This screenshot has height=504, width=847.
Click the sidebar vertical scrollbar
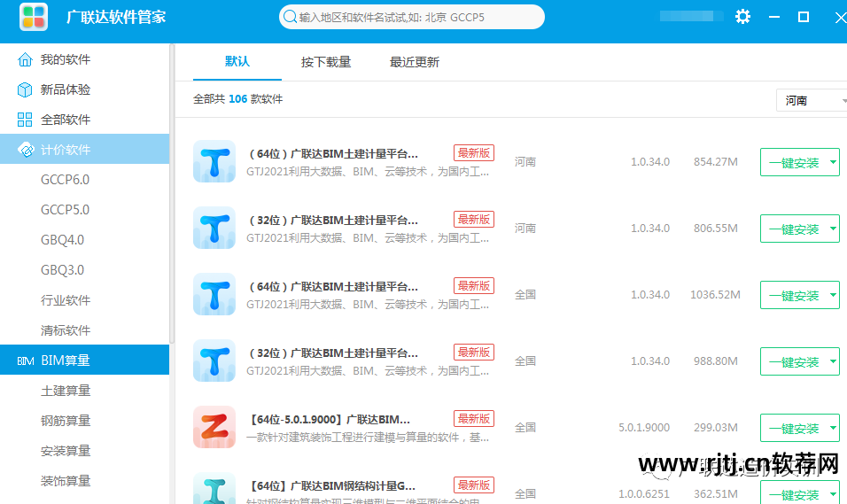(172, 195)
